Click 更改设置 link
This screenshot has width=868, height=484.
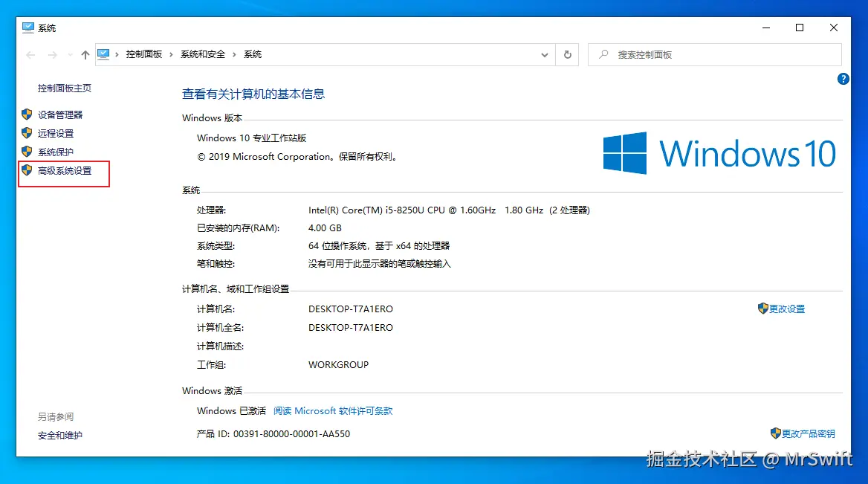(786, 309)
